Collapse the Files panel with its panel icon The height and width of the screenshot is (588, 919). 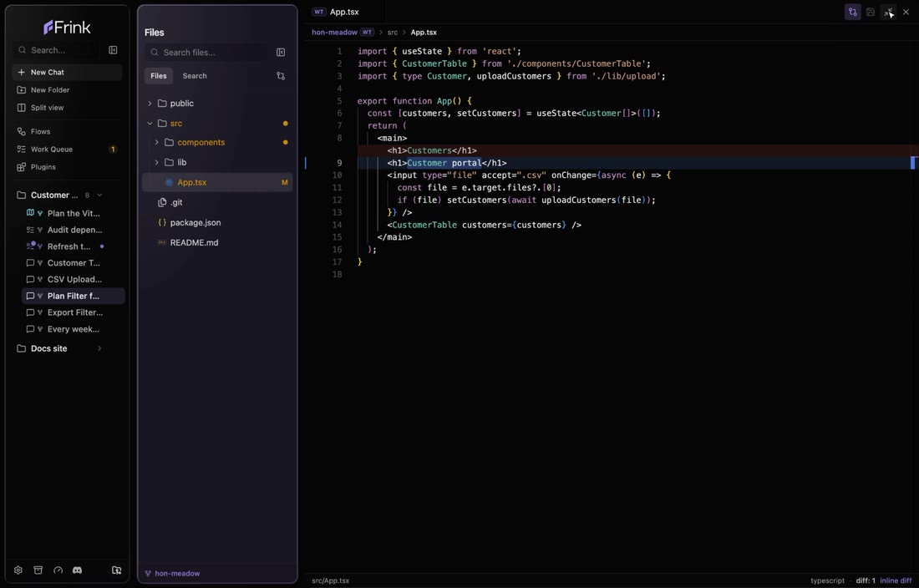pyautogui.click(x=281, y=53)
